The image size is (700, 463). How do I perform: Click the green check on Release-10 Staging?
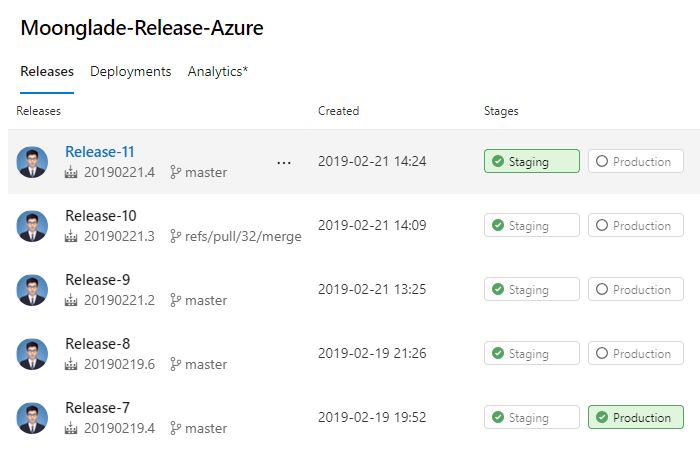[x=498, y=225]
